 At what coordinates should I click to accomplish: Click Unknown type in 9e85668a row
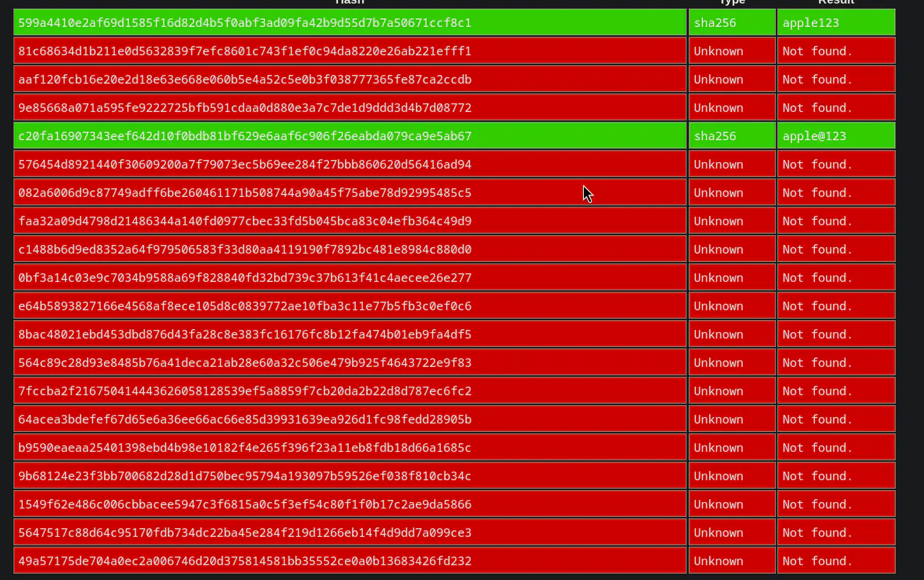pos(732,107)
